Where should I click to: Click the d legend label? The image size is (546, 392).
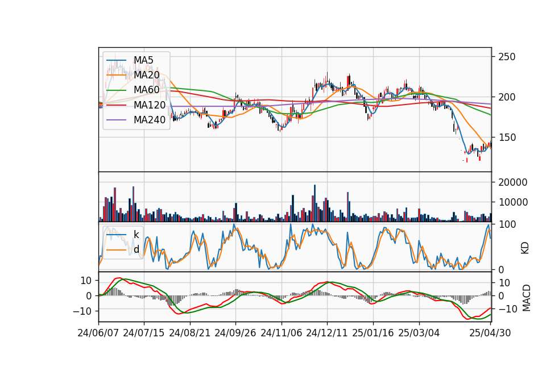point(136,249)
